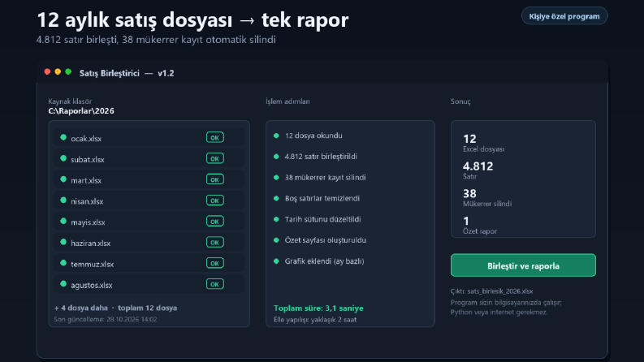The height and width of the screenshot is (362, 644).
Task: Select the mart.xlsx file name
Action: pyautogui.click(x=86, y=180)
